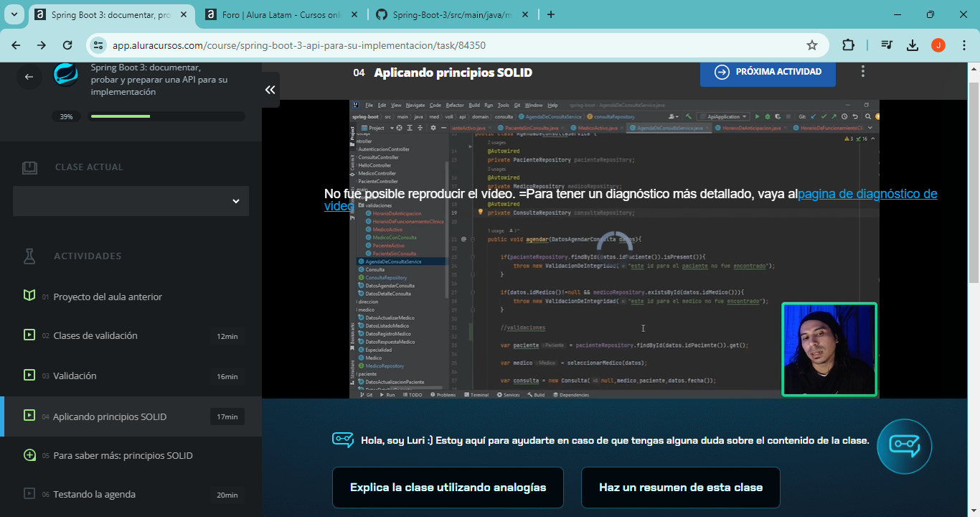Click the Clase Actual book icon
Image resolution: width=980 pixels, height=517 pixels.
29,167
